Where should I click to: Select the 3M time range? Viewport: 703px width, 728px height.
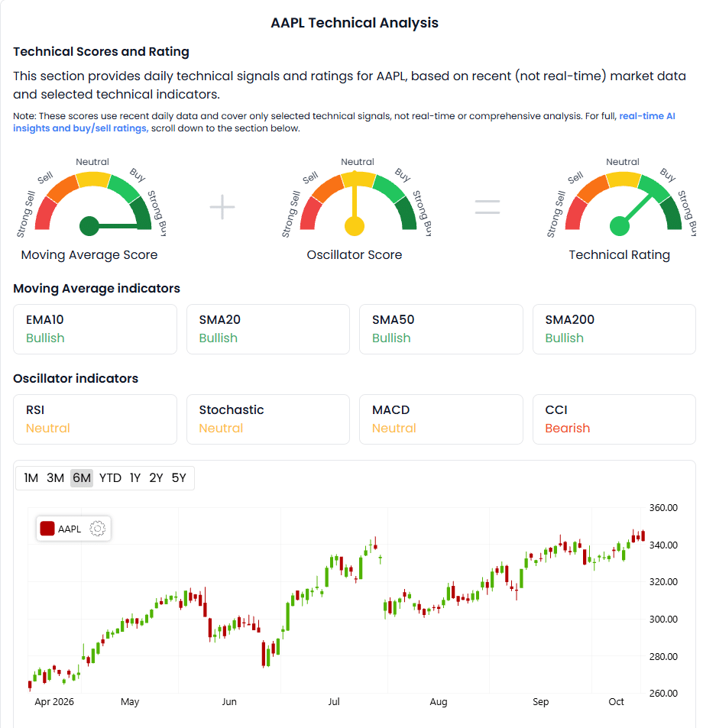pos(55,477)
